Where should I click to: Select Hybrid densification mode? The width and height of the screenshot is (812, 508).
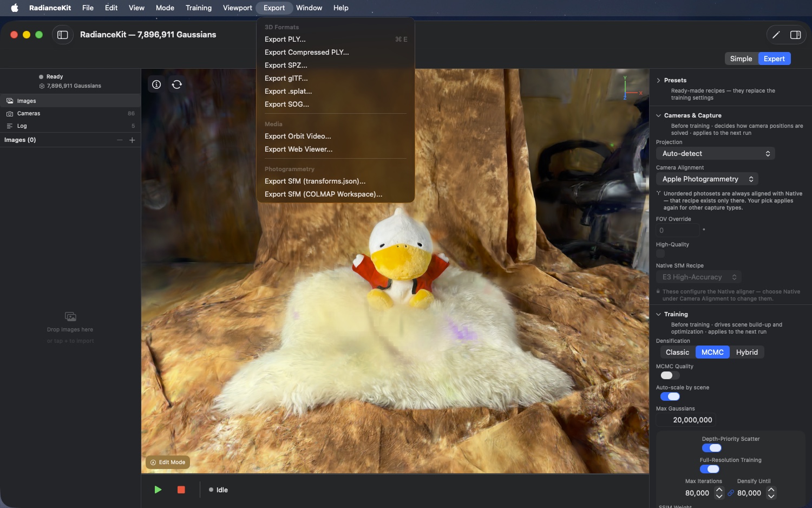click(x=747, y=352)
